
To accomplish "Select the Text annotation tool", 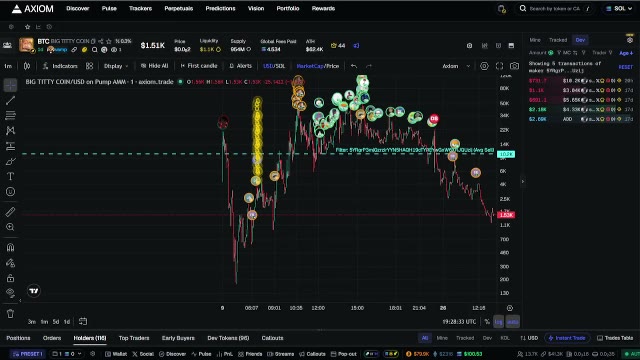I will click(x=10, y=176).
